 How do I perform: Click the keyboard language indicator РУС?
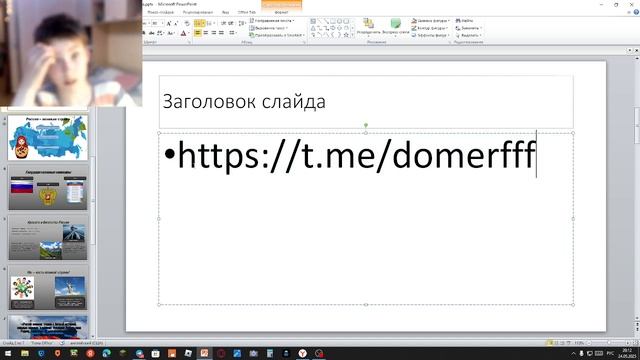611,353
